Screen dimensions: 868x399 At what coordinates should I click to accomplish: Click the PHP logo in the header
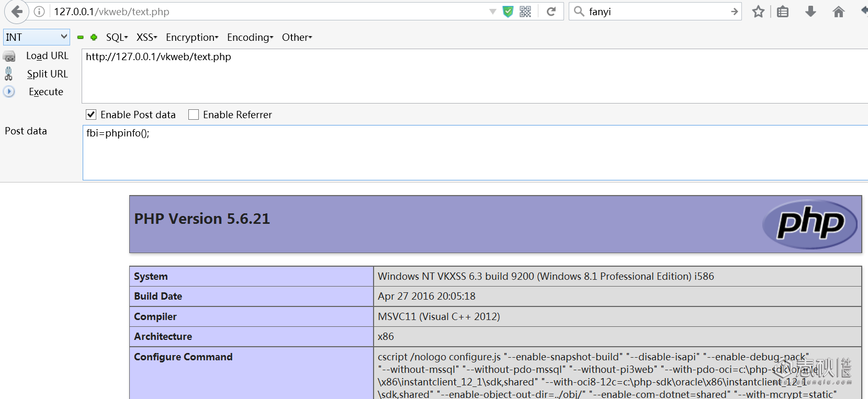click(x=810, y=224)
